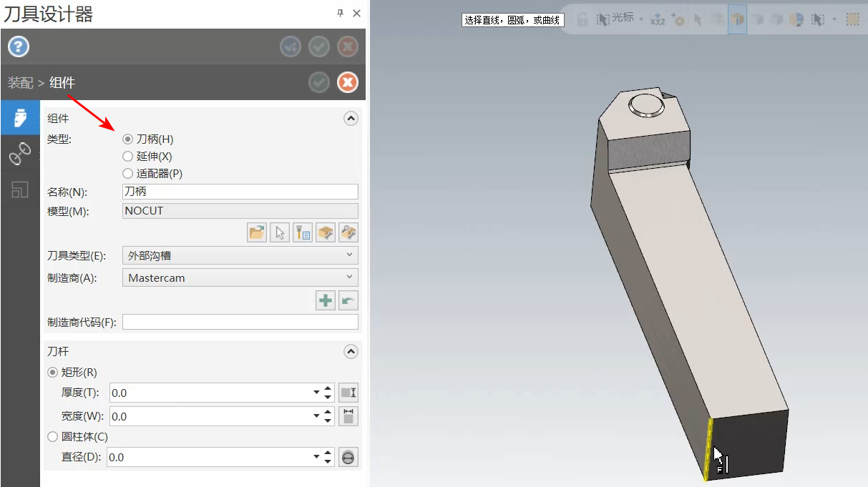Viewport: 868px width, 487px height.
Task: Open the dropdown arrow next to 光标
Action: [641, 19]
